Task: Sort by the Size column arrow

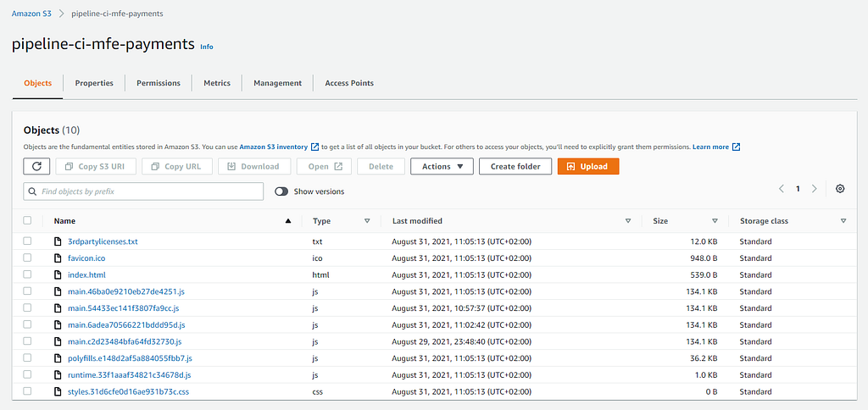Action: tap(715, 221)
